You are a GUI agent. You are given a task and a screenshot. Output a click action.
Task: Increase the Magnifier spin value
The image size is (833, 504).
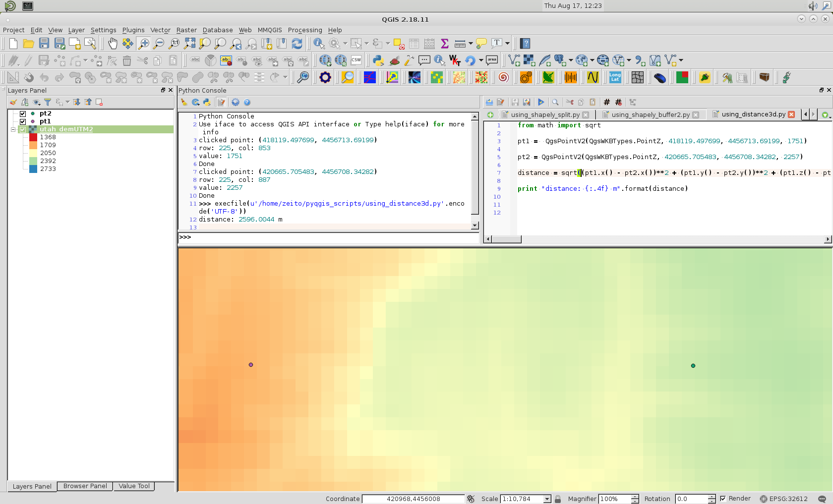click(x=635, y=497)
